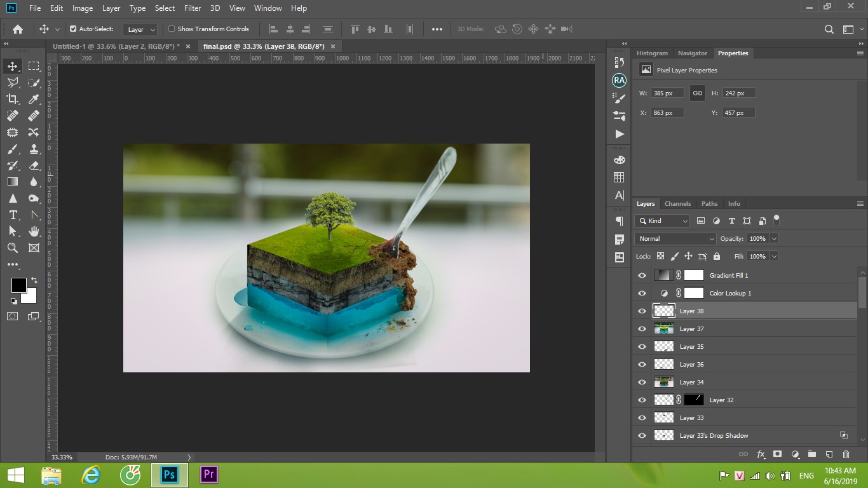Expand the Fill value dropdown
This screenshot has height=488, width=868.
tap(774, 257)
